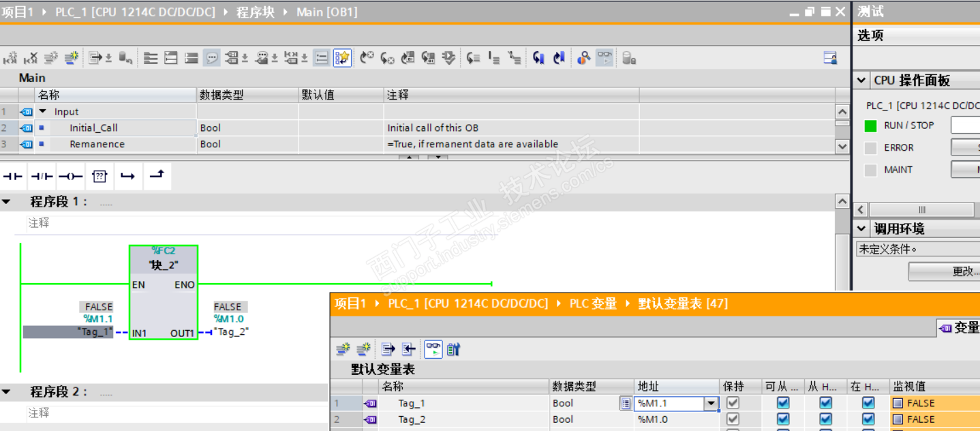Insert an output coil instruction
The height and width of the screenshot is (431, 980).
tap(71, 177)
